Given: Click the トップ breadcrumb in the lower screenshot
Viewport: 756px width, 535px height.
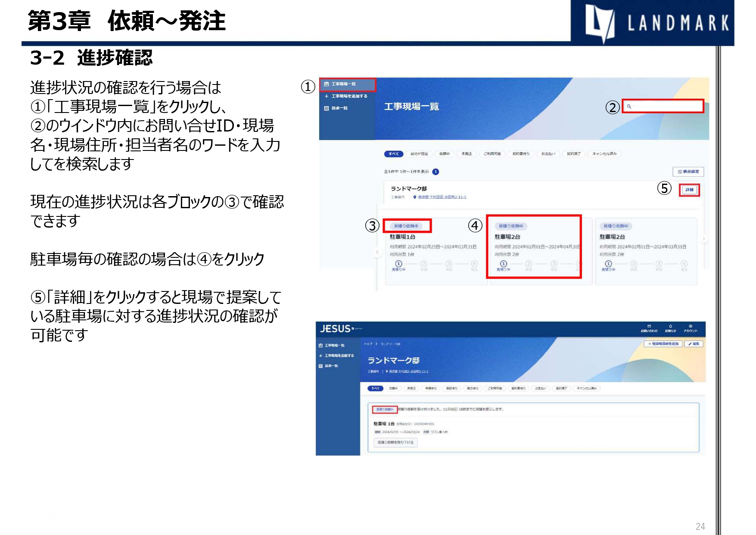Looking at the screenshot, I should [368, 344].
